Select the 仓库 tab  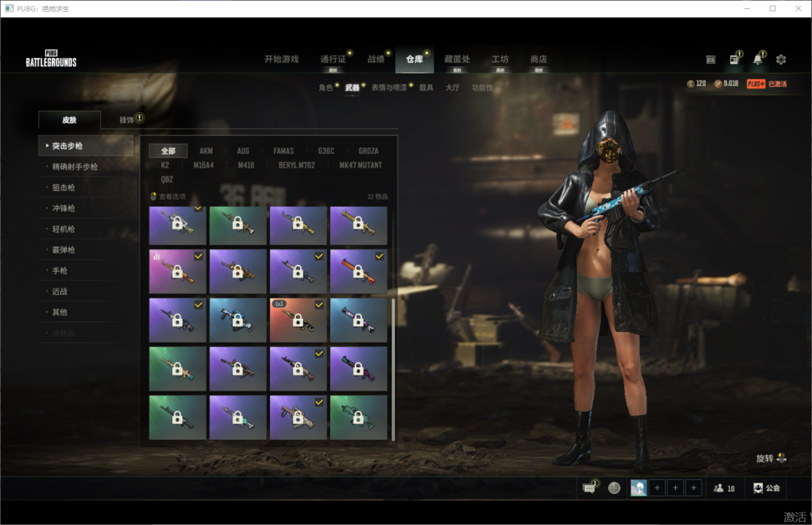pyautogui.click(x=414, y=59)
